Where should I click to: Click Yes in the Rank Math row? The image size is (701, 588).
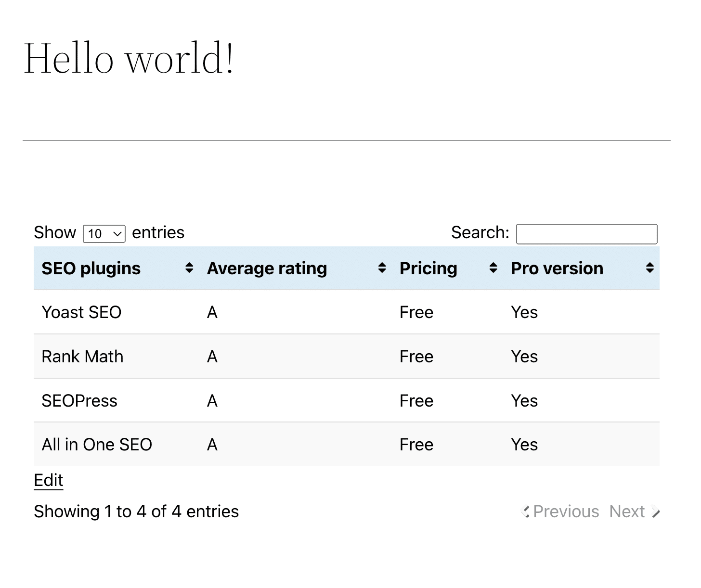[524, 357]
